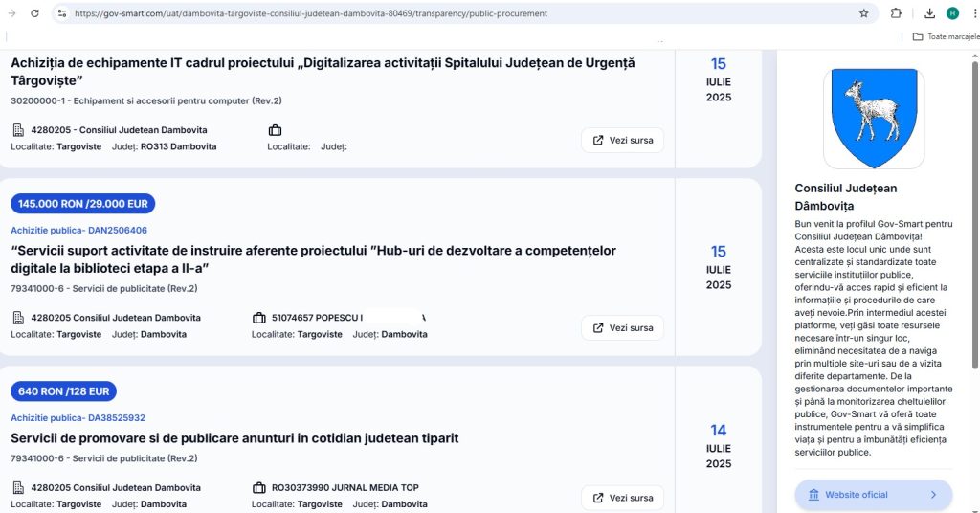The width and height of the screenshot is (980, 513).
Task: Click Vezi sursa for the IT equipment acquisition
Action: tap(622, 141)
